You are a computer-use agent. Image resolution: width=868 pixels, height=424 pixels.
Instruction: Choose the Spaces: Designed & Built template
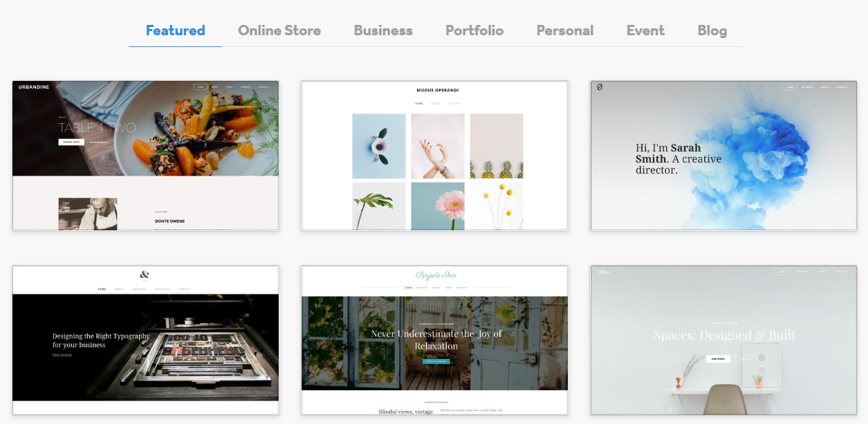click(723, 340)
